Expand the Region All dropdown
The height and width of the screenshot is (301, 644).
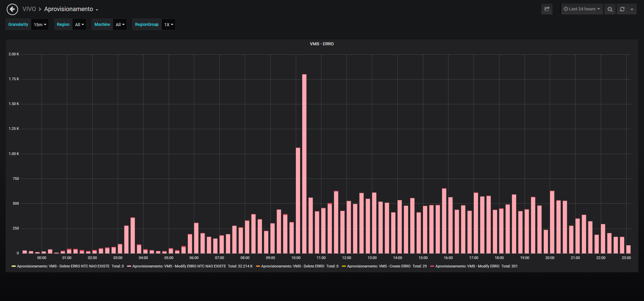(x=79, y=24)
